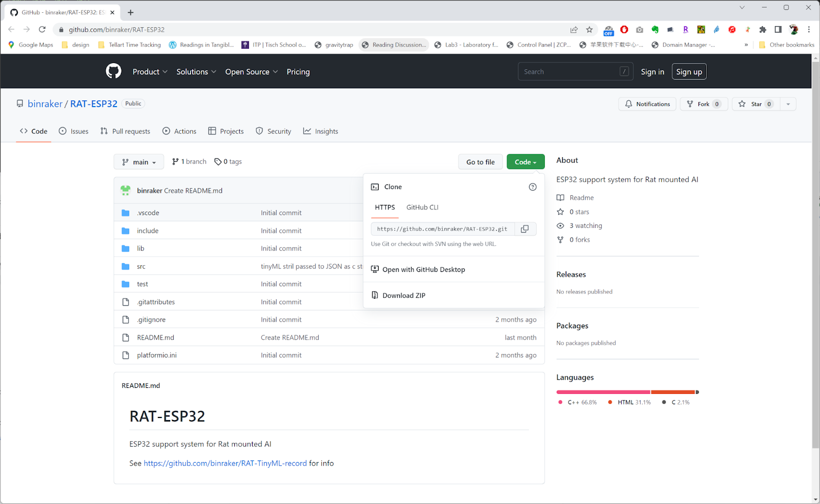Image resolution: width=820 pixels, height=504 pixels.
Task: Open Chrome three-dot menu
Action: [809, 30]
